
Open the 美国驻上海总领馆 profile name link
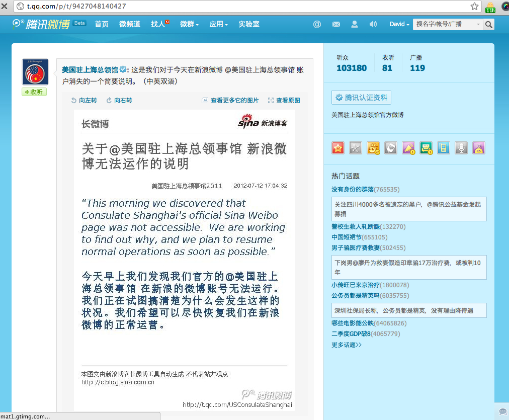(90, 70)
